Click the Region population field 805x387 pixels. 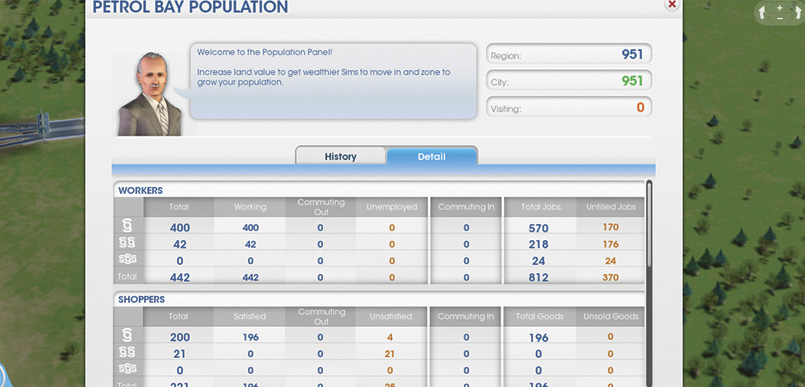(x=569, y=54)
